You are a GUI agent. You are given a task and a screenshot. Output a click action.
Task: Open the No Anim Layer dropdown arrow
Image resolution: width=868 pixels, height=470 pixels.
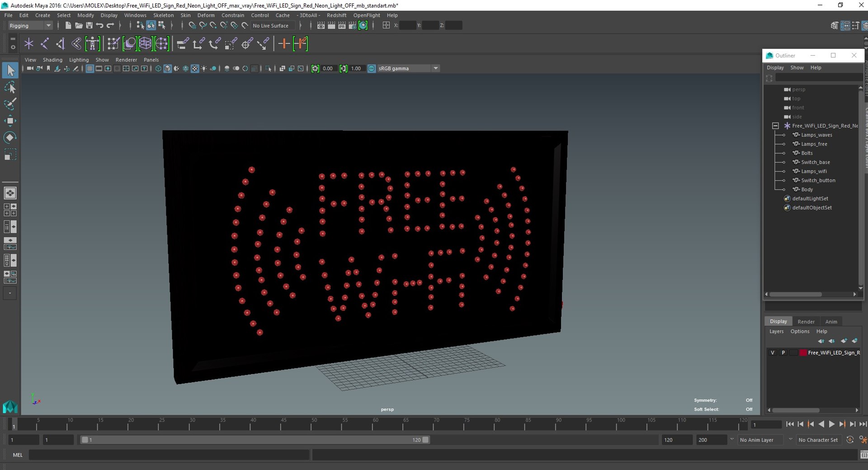(732, 440)
